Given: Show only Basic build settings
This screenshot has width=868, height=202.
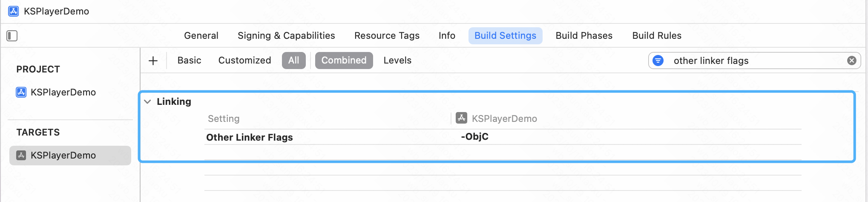Looking at the screenshot, I should [189, 61].
